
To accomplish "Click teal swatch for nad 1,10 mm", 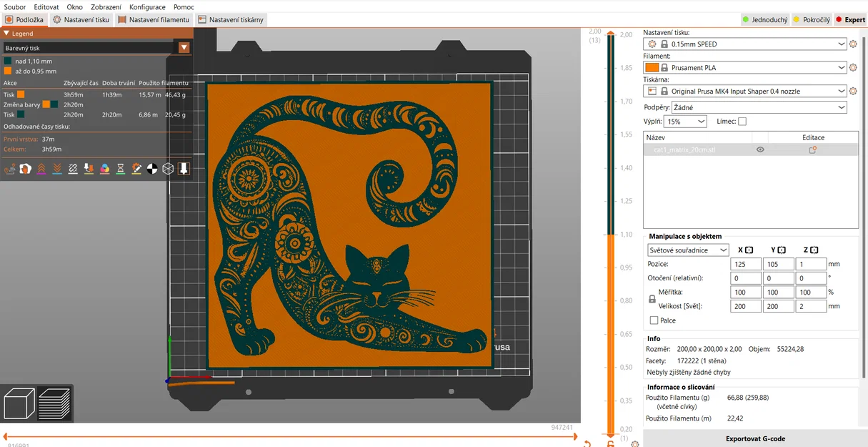I will pyautogui.click(x=8, y=62).
